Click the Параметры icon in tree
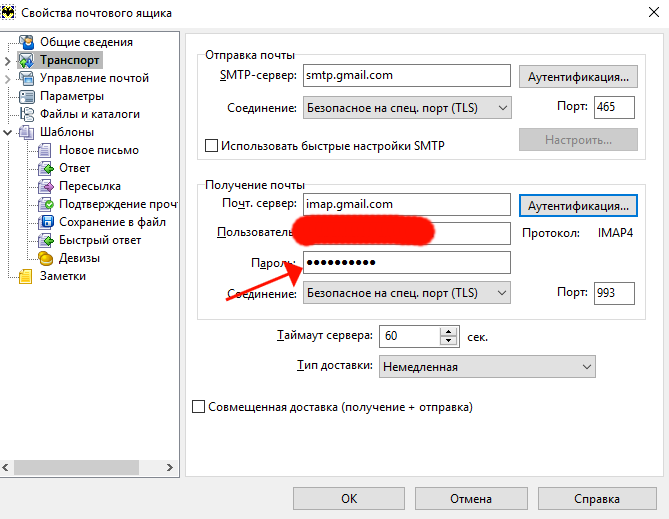 [x=26, y=96]
